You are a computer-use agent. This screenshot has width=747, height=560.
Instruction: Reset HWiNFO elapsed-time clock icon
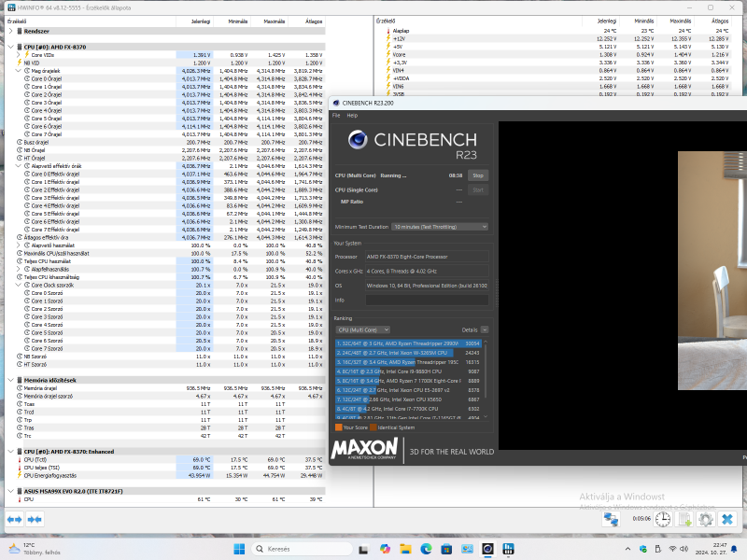[663, 519]
